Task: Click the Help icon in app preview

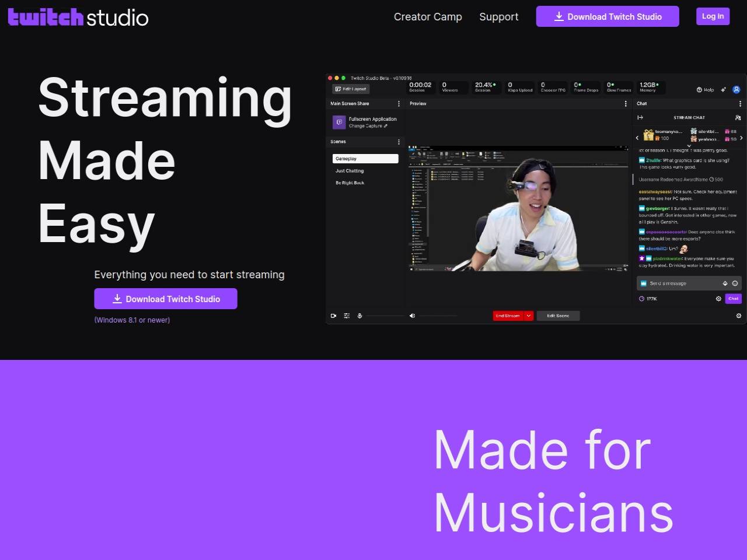Action: [x=705, y=90]
